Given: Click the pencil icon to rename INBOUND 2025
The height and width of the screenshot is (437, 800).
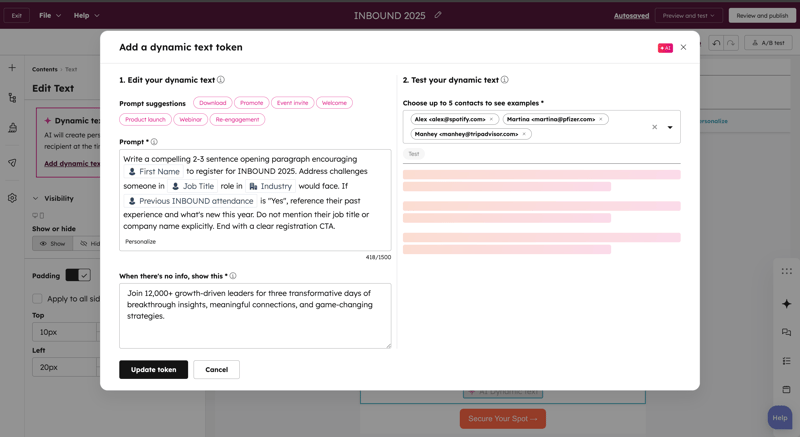Looking at the screenshot, I should click(438, 15).
